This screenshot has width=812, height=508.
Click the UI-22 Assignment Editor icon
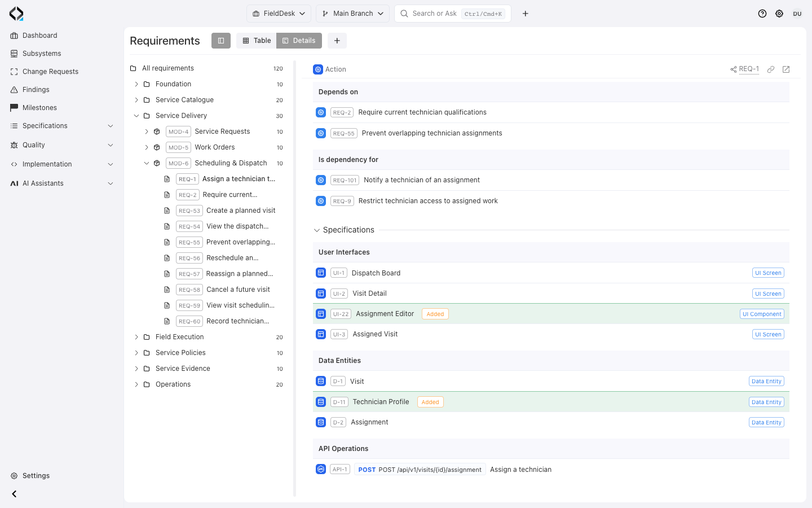coord(321,314)
